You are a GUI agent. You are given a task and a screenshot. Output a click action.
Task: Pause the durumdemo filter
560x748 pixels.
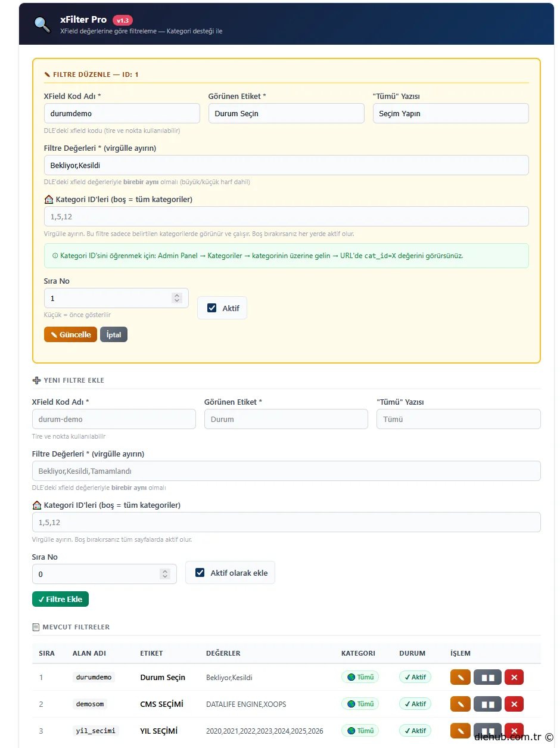click(487, 677)
